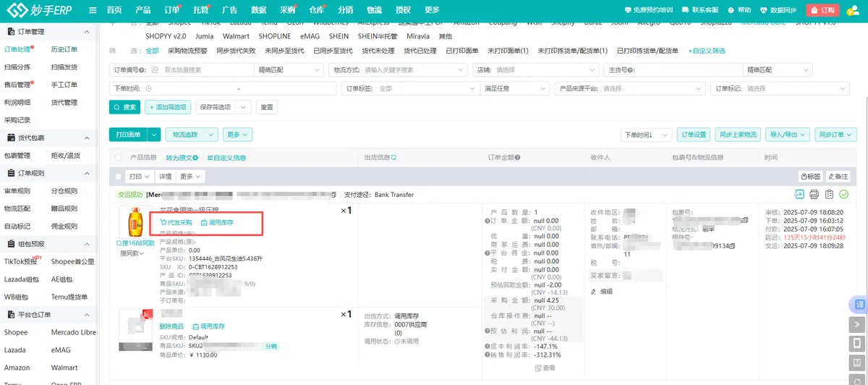The height and width of the screenshot is (385, 868).
Task: Open the 同步订单 dropdown
Action: (x=835, y=135)
